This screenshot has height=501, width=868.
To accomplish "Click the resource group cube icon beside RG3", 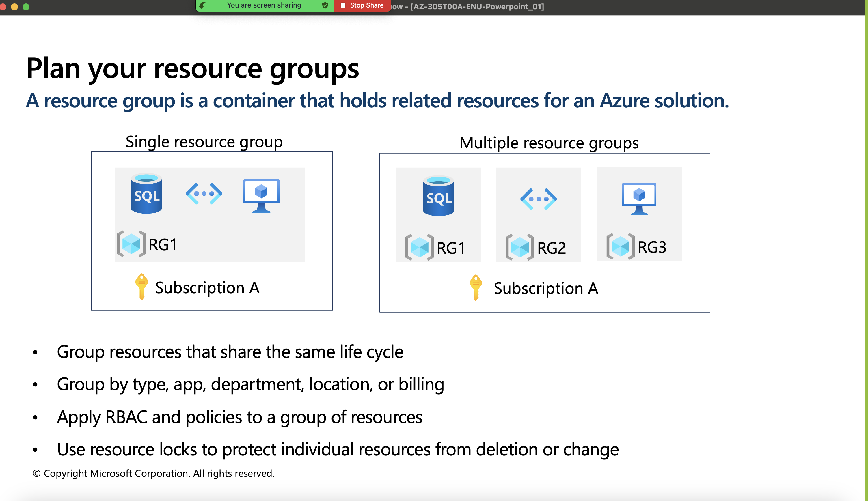I will 620,246.
